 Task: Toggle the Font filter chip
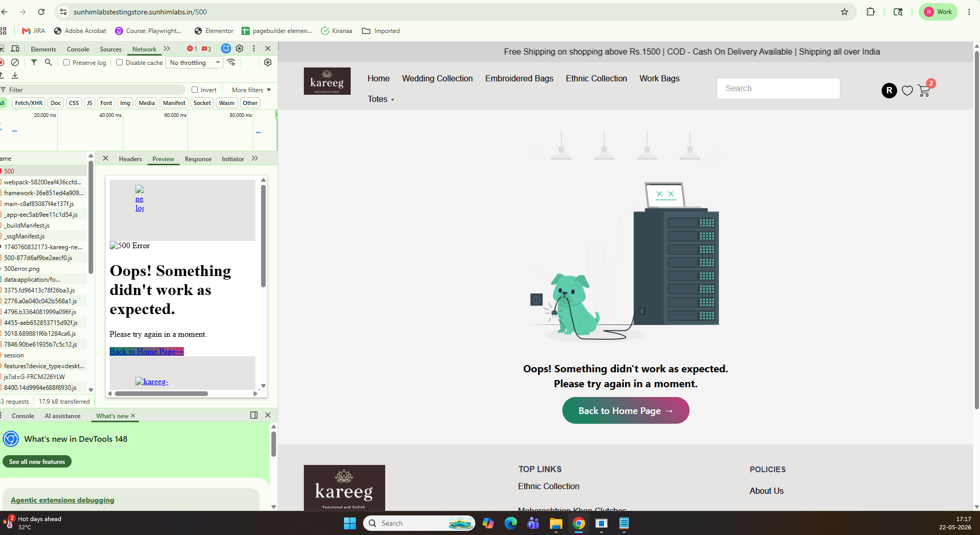point(106,103)
